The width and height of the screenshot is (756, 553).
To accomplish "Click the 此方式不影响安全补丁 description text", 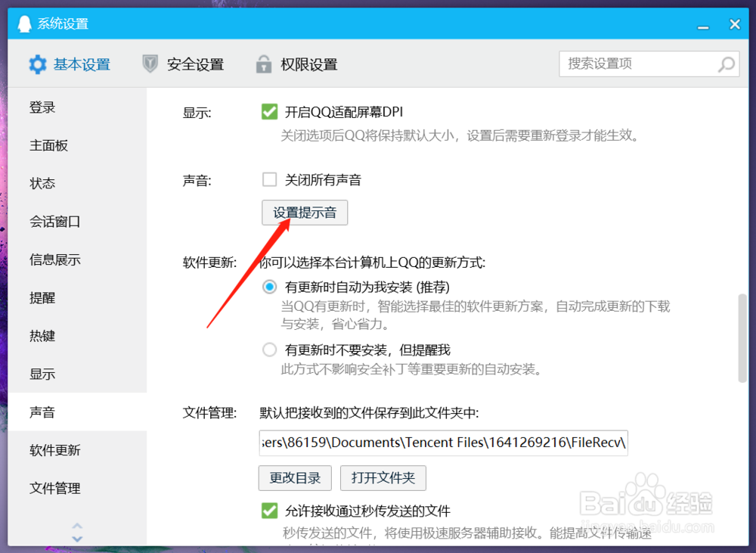I will [x=413, y=370].
